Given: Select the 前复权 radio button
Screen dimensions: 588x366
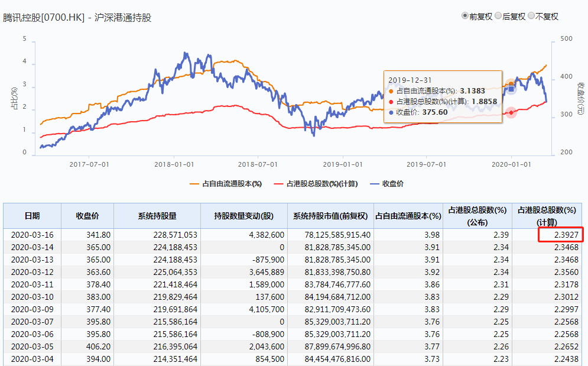Looking at the screenshot, I should (x=465, y=16).
